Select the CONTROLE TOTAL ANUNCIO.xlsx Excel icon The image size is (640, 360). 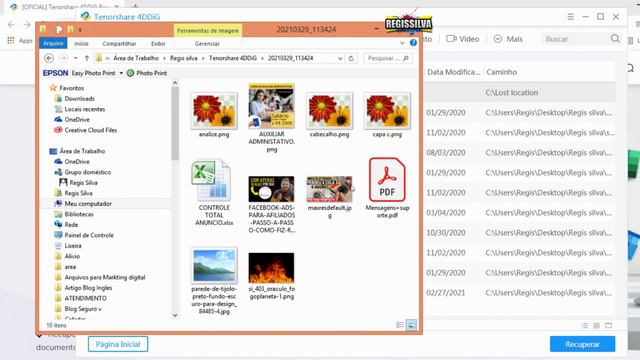pyautogui.click(x=212, y=180)
